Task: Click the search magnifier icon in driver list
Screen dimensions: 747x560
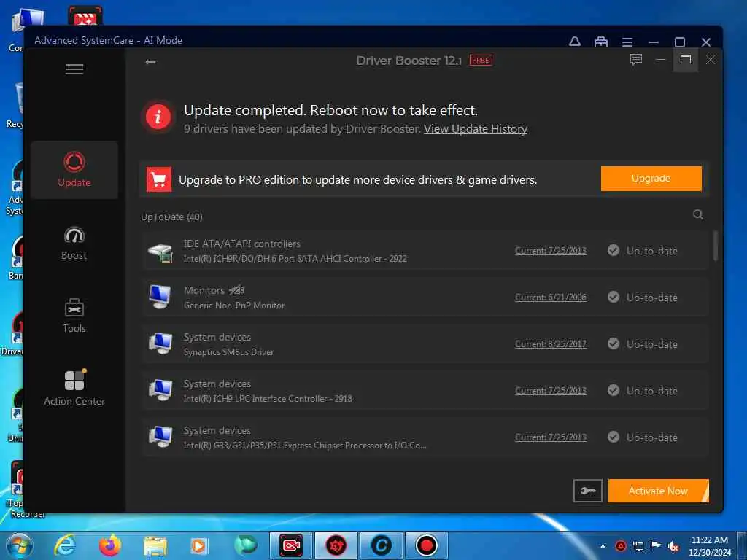Action: click(698, 215)
